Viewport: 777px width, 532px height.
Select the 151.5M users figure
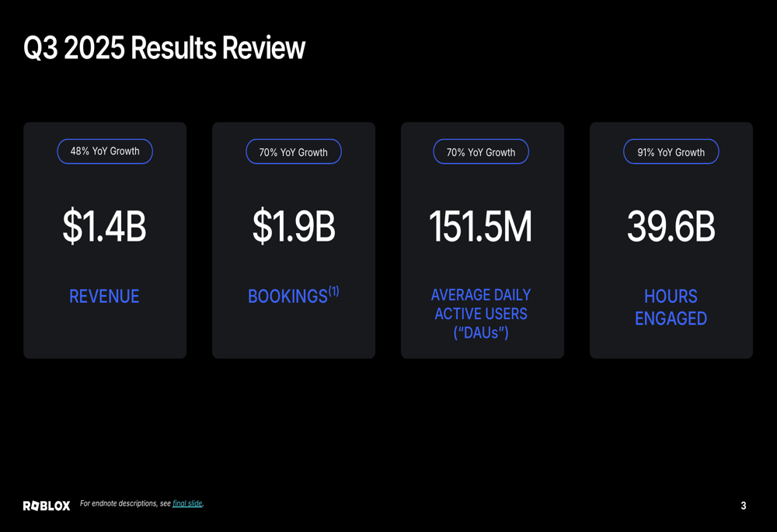pyautogui.click(x=481, y=227)
